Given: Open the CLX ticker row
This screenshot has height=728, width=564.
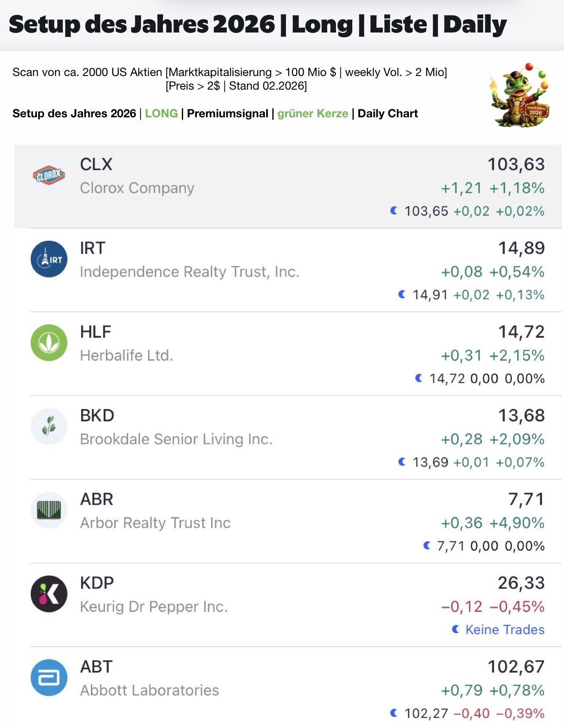Looking at the screenshot, I should (96, 164).
